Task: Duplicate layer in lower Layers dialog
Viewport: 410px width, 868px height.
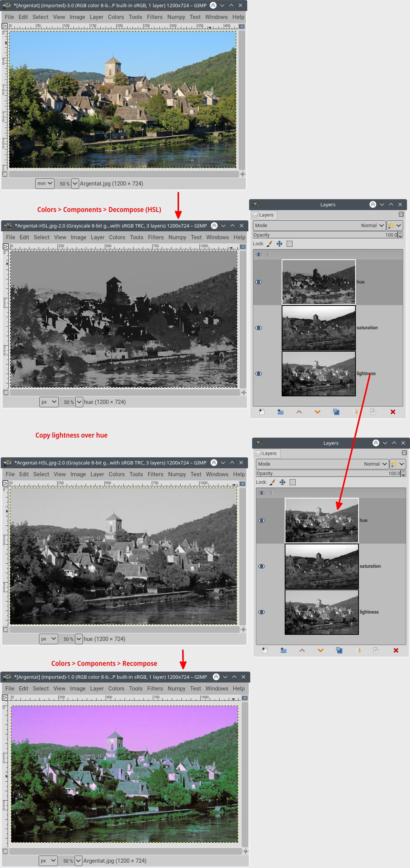Action: pos(339,650)
